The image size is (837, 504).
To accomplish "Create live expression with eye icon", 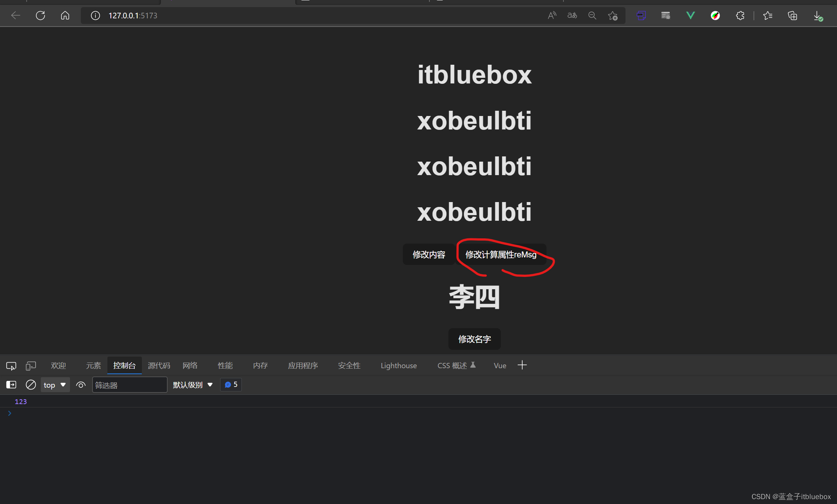I will 81,385.
